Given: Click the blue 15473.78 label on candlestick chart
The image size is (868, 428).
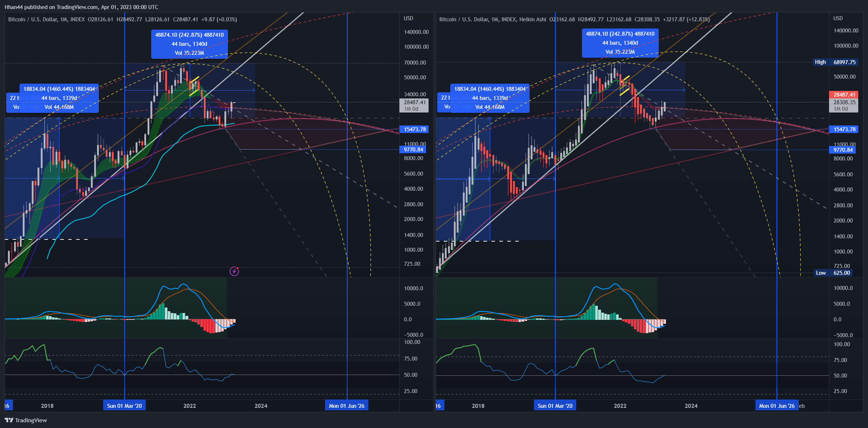Looking at the screenshot, I should 415,129.
